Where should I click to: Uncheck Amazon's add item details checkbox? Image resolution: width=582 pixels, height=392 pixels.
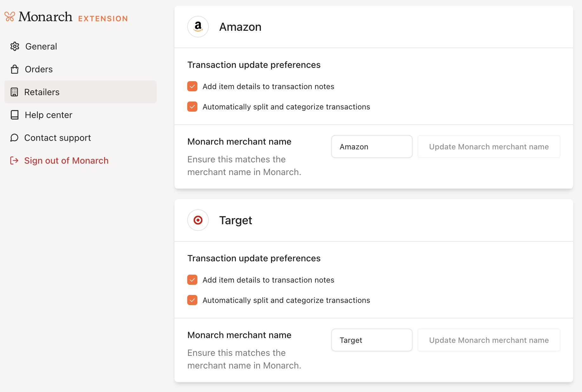192,86
